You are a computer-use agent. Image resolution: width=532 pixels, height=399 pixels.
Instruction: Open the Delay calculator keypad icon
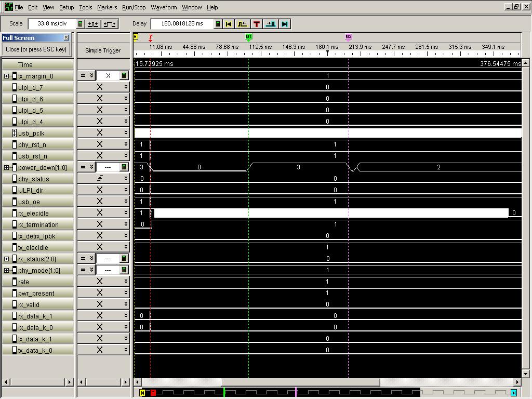[218, 24]
